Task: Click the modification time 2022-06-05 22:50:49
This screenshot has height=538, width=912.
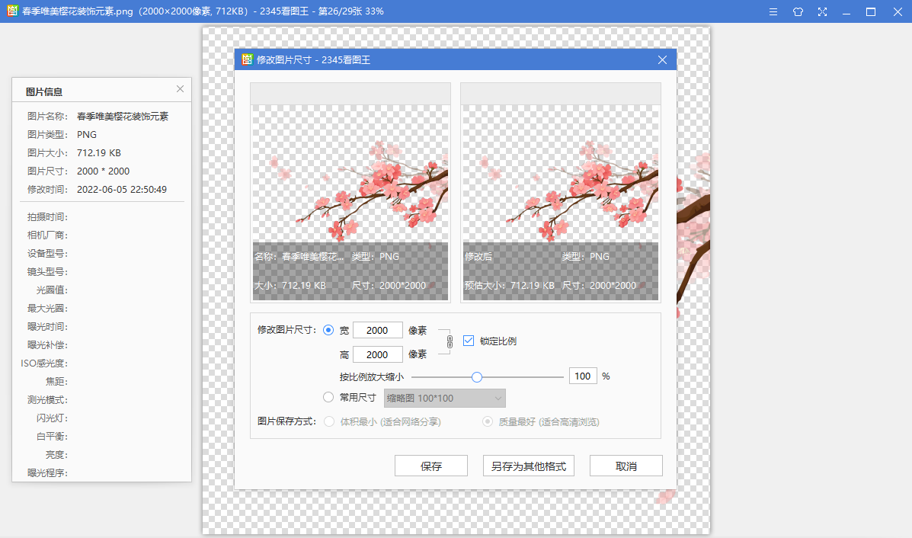Action: point(122,190)
